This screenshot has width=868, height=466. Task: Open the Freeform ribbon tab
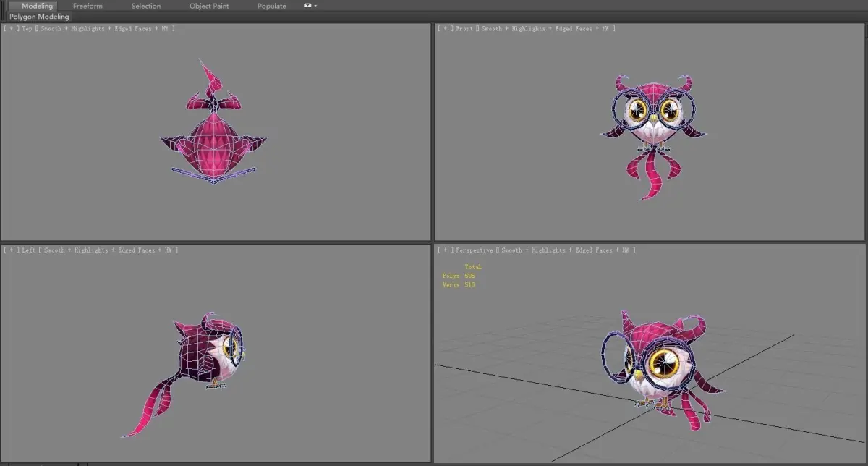[88, 6]
